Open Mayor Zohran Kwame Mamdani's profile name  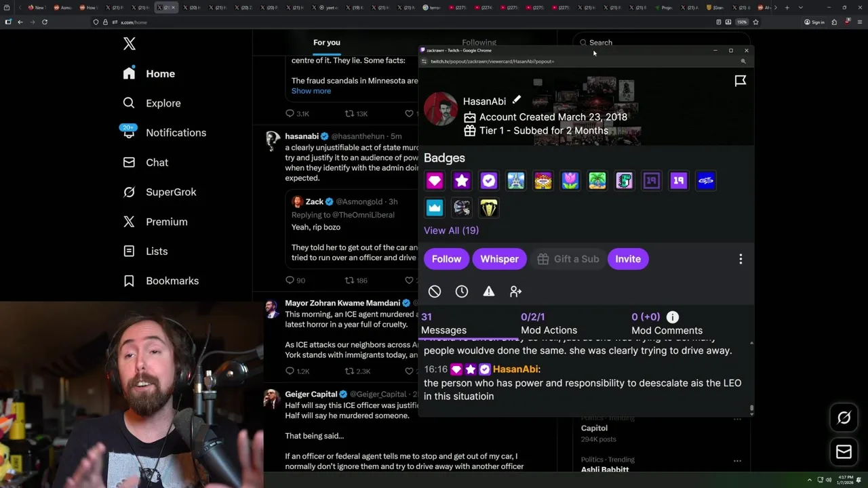point(342,303)
